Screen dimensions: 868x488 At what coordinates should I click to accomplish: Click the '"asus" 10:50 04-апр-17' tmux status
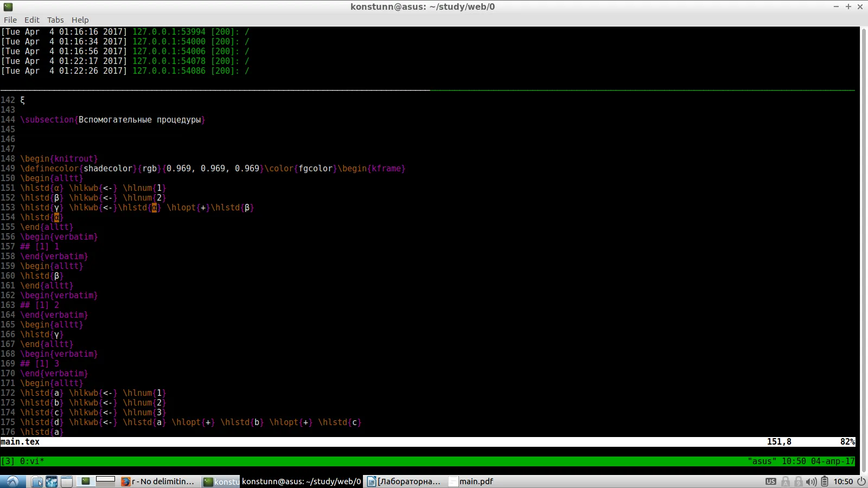pyautogui.click(x=801, y=461)
